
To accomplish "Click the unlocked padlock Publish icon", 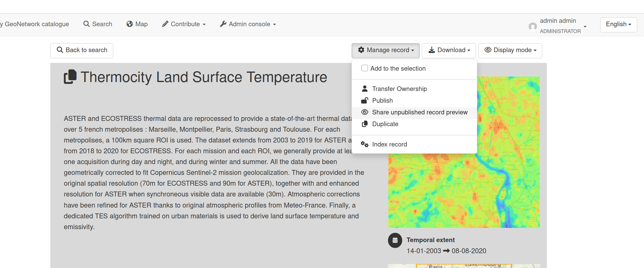I will (x=365, y=101).
